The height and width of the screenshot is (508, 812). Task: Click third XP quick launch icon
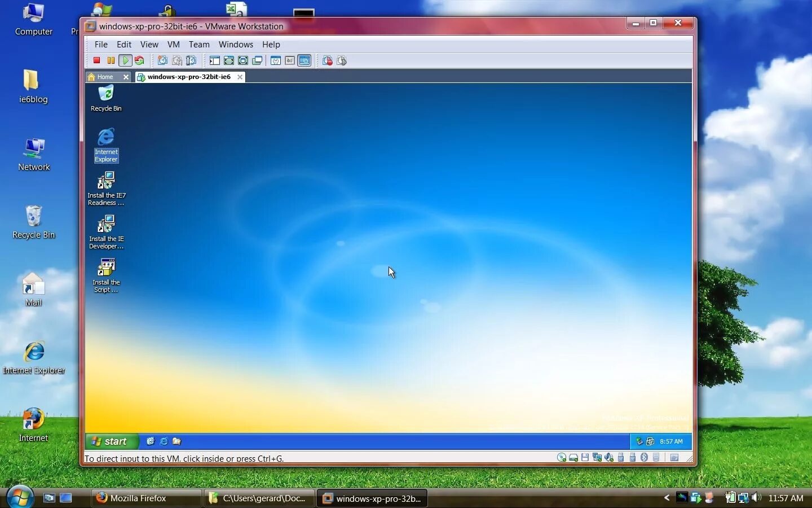[176, 441]
